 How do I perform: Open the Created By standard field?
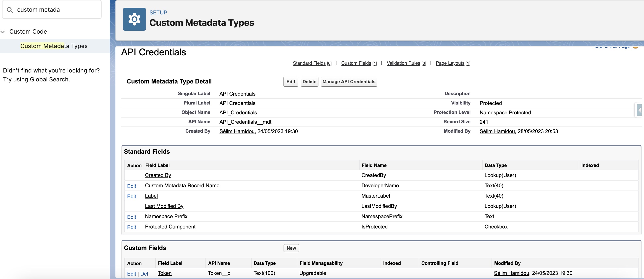tap(158, 175)
